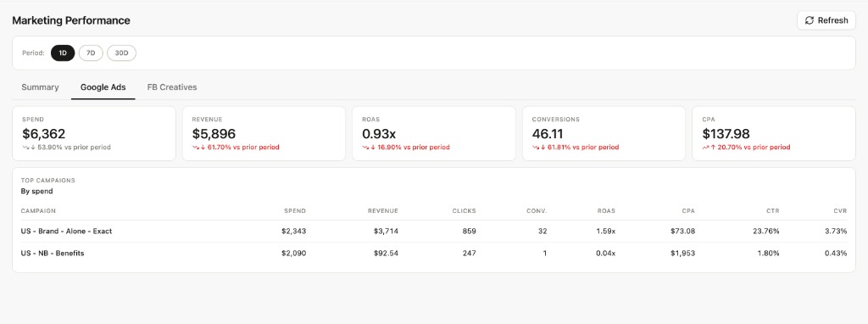The image size is (868, 324).
Task: Open the US - NB - Benefits campaign
Action: pos(53,253)
